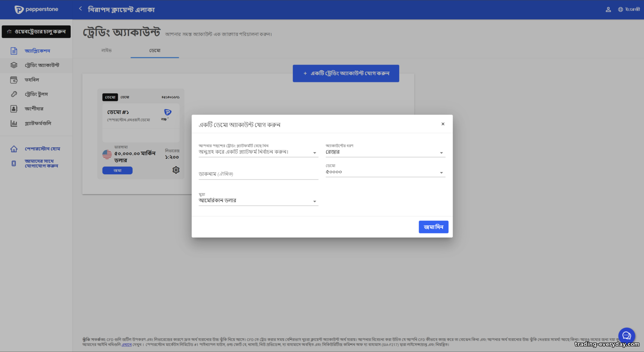This screenshot has width=644, height=352.
Task: Click the leverage value ১:২০০
Action: click(x=172, y=157)
